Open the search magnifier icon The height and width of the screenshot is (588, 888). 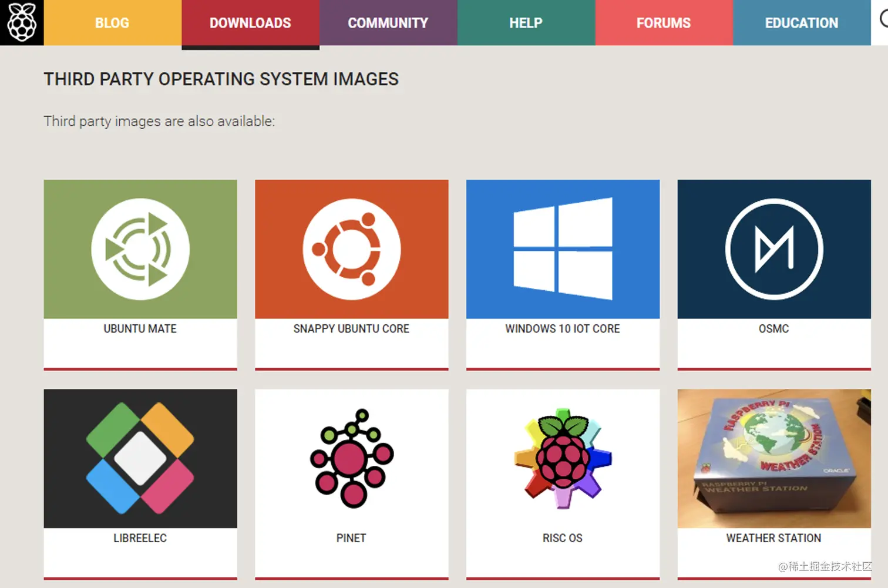click(x=884, y=19)
